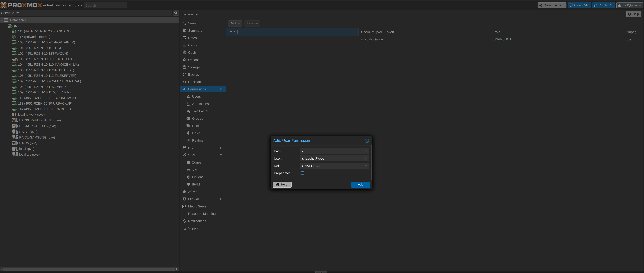The width and height of the screenshot is (644, 273).
Task: Click the blue Add button in the dialog
Action: [x=360, y=184]
